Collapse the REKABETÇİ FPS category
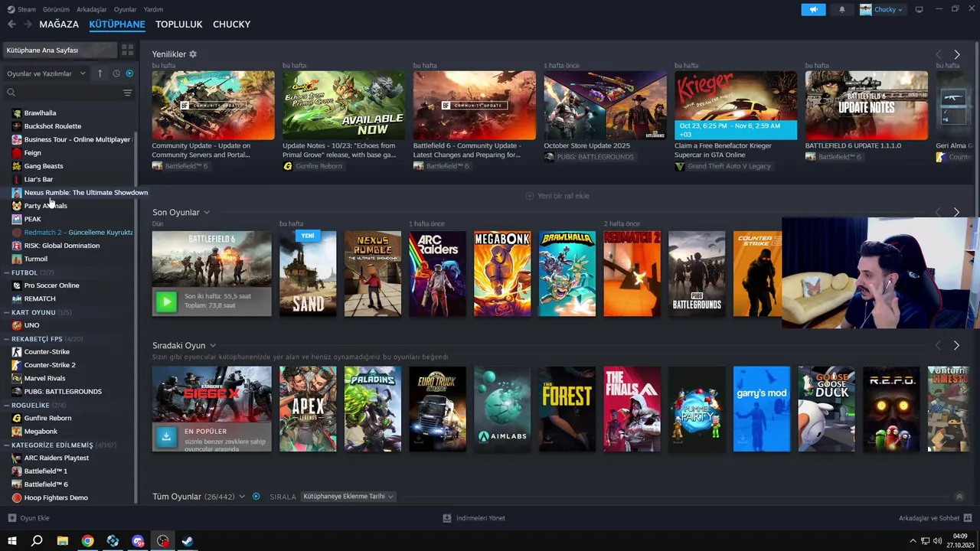The image size is (980, 551). 7,338
